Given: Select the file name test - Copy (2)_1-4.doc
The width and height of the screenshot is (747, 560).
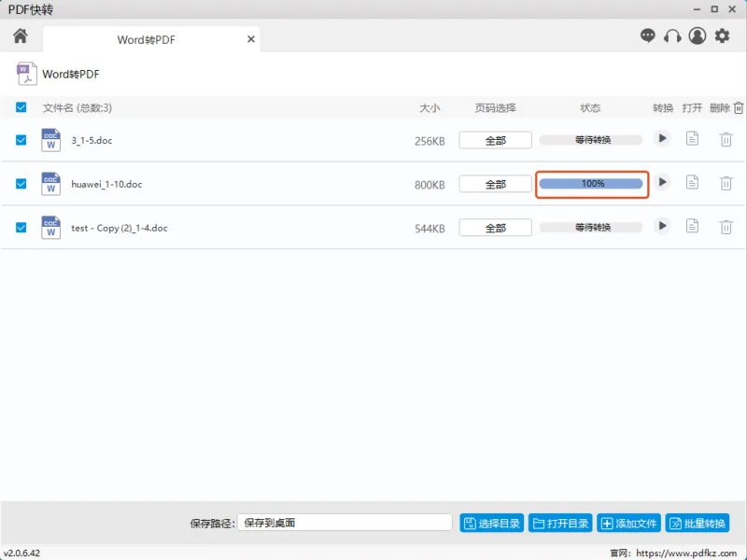Looking at the screenshot, I should point(120,228).
